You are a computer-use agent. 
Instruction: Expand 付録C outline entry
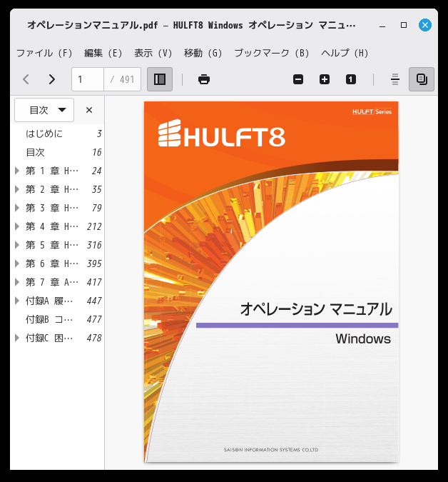tap(17, 338)
